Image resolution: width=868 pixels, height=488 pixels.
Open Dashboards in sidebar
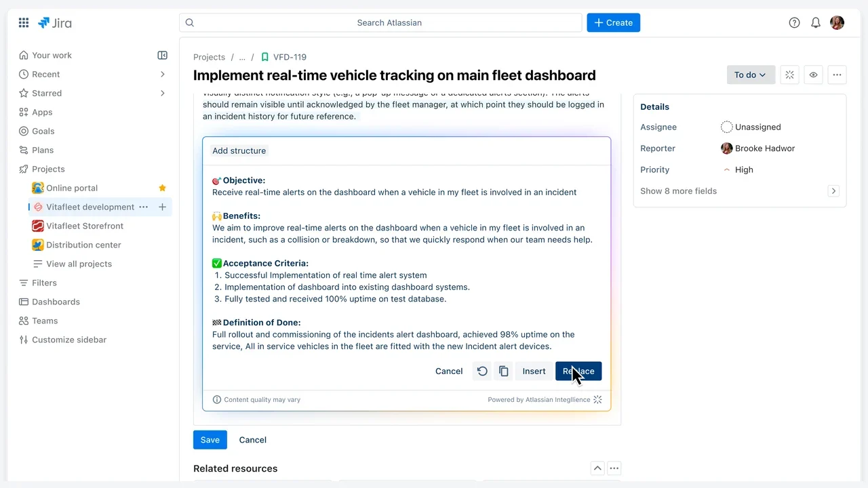click(x=56, y=302)
